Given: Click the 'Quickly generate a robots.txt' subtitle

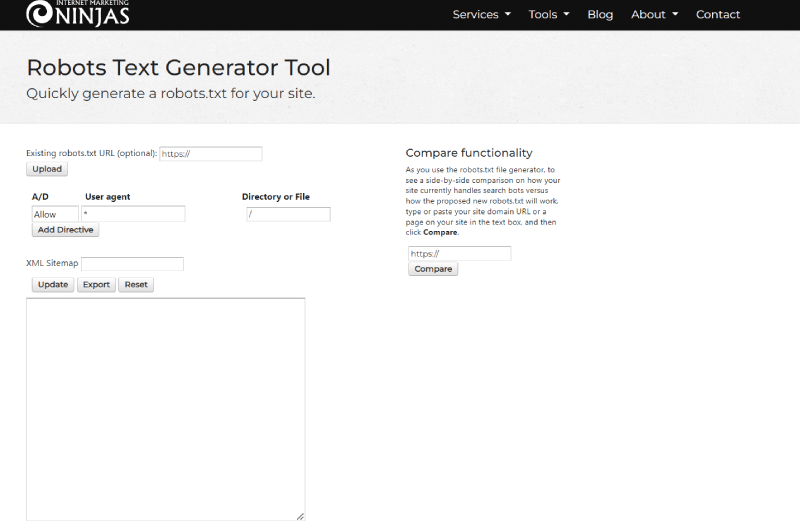Looking at the screenshot, I should coord(171,93).
